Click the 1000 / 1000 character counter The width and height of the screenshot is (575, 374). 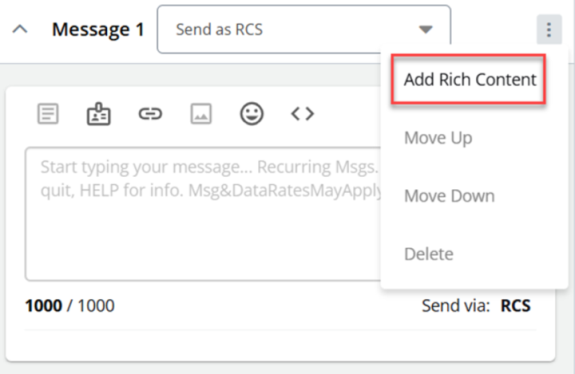(70, 306)
